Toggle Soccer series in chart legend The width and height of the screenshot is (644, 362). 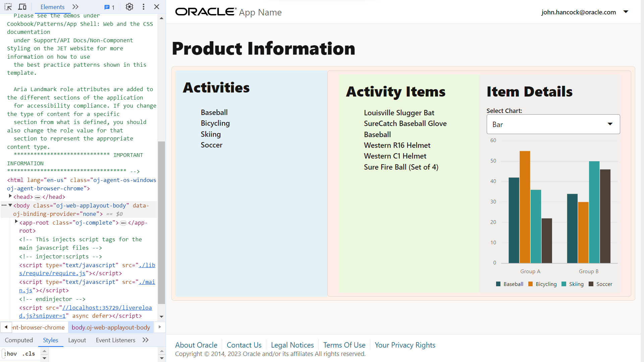600,284
